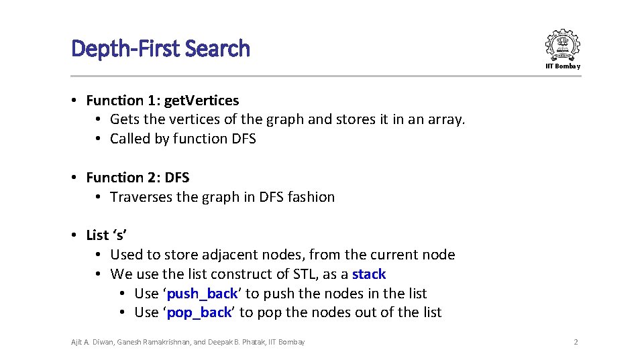
Task: Click the blue 'pop_back' keyword
Action: 199,312
